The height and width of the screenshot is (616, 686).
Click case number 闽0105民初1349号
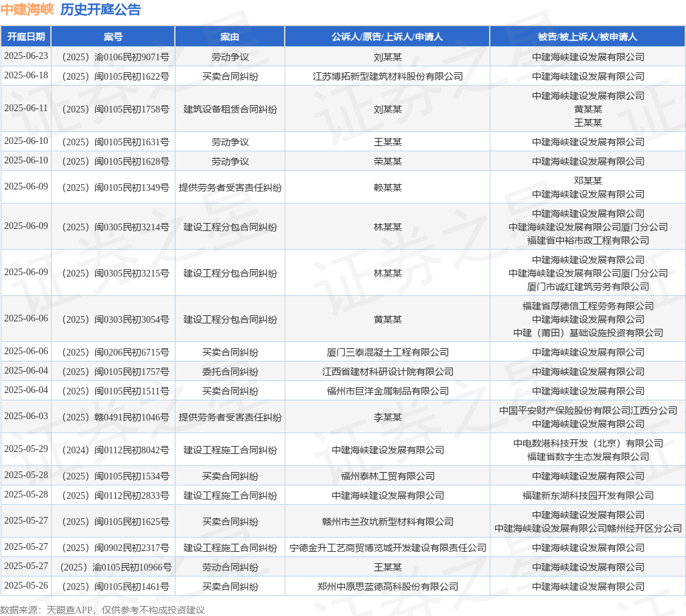115,187
